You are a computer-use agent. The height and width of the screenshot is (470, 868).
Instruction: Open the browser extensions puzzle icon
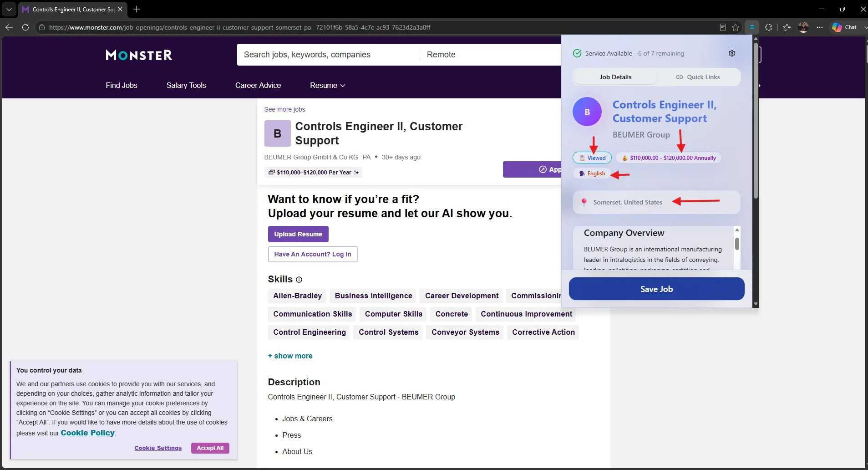tap(768, 27)
